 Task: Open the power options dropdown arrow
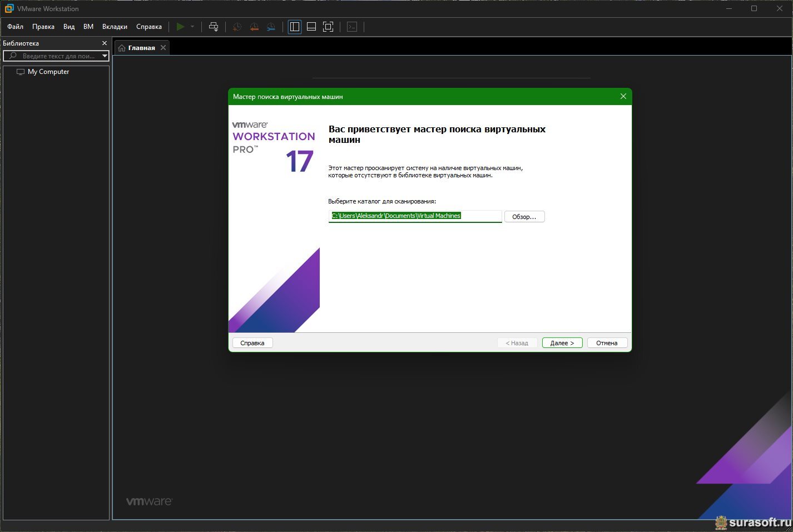coord(192,27)
